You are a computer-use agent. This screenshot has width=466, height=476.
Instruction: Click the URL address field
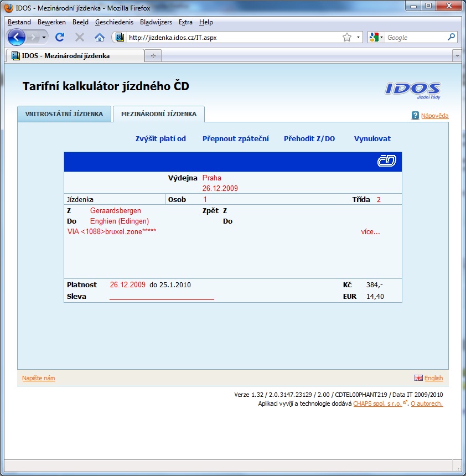(x=234, y=37)
